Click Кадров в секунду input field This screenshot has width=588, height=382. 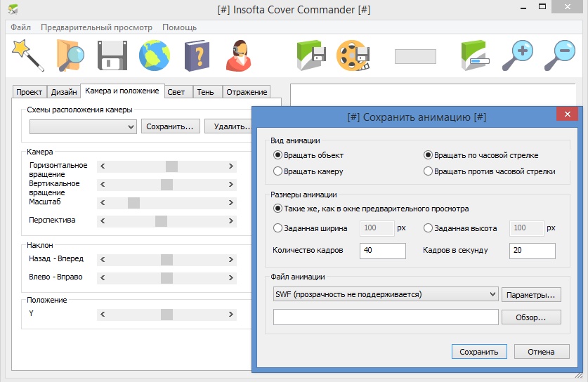point(532,251)
